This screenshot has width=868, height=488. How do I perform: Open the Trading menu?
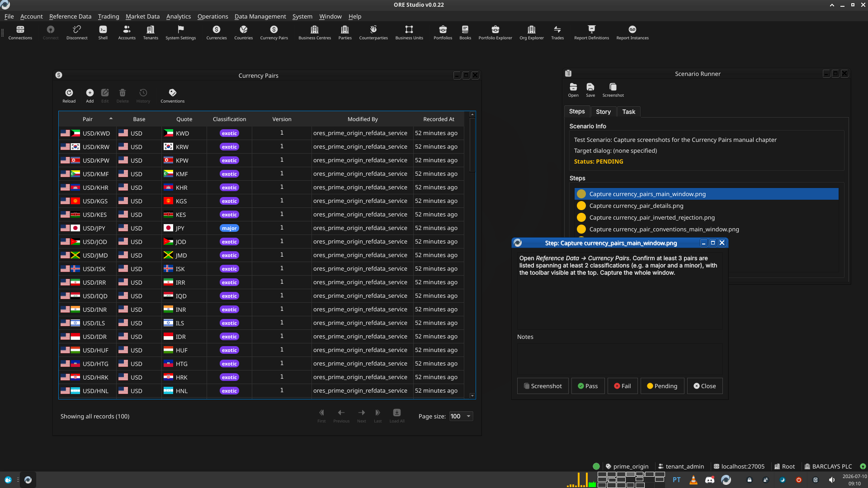(108, 16)
